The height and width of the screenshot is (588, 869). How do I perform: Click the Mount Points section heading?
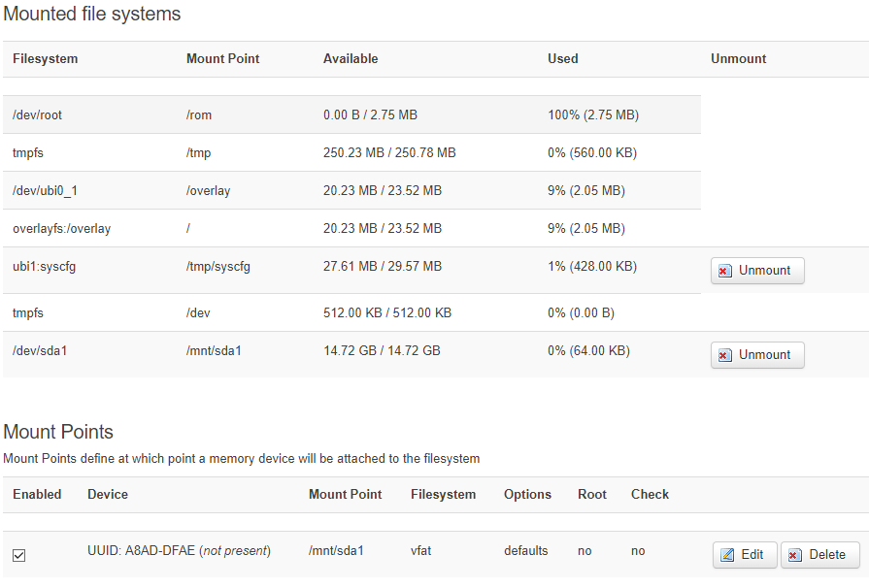click(x=58, y=432)
